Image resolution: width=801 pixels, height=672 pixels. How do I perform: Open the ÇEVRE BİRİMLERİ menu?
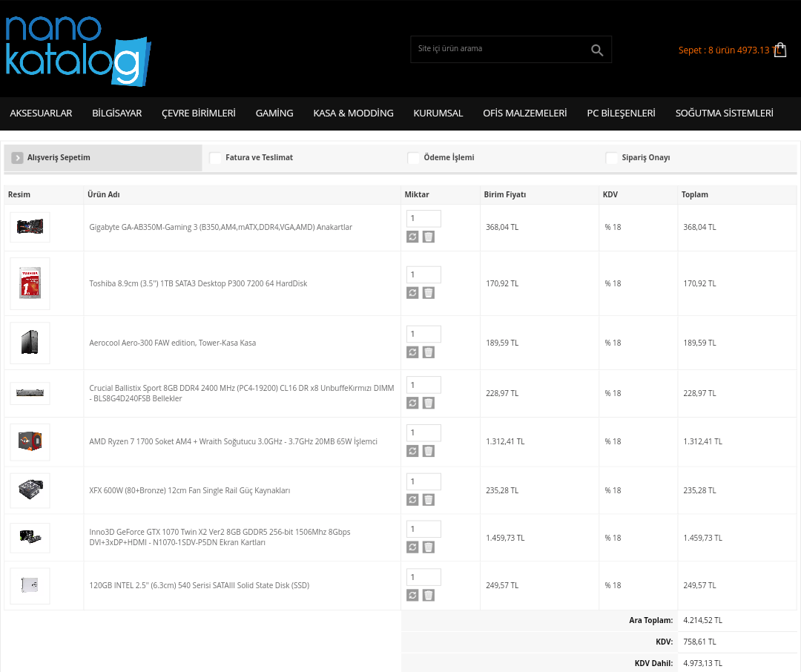199,113
